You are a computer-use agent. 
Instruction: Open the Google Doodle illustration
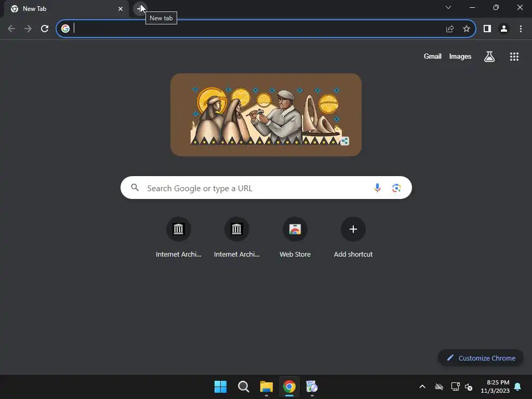(265, 115)
